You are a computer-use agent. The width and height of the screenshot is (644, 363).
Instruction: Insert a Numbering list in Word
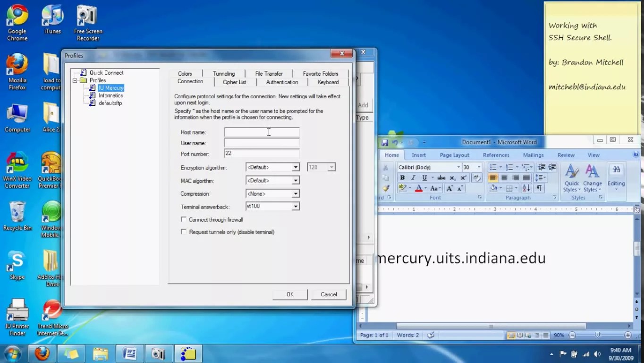(509, 167)
